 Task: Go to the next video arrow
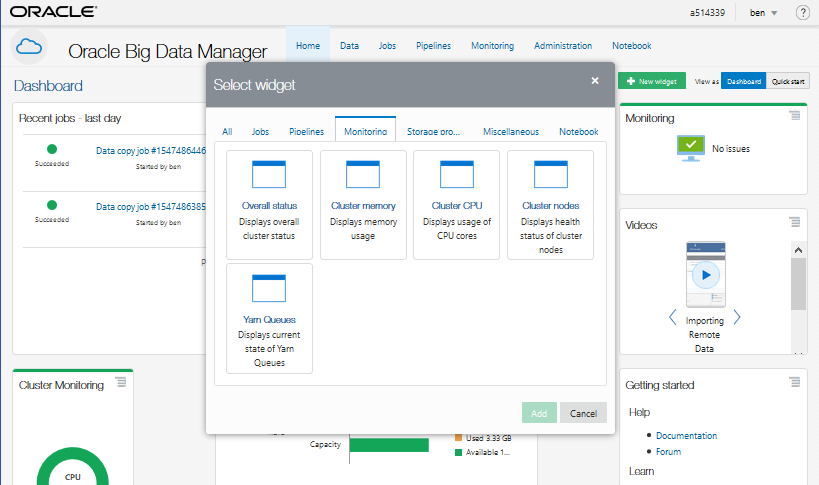(x=736, y=317)
